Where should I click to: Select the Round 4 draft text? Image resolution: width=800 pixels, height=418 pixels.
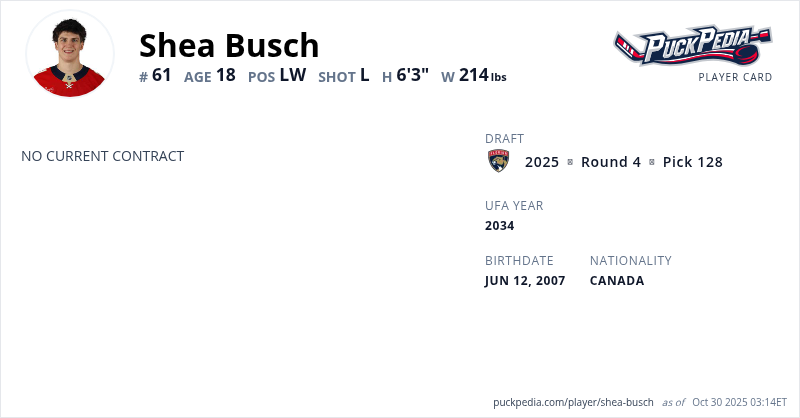(x=610, y=162)
